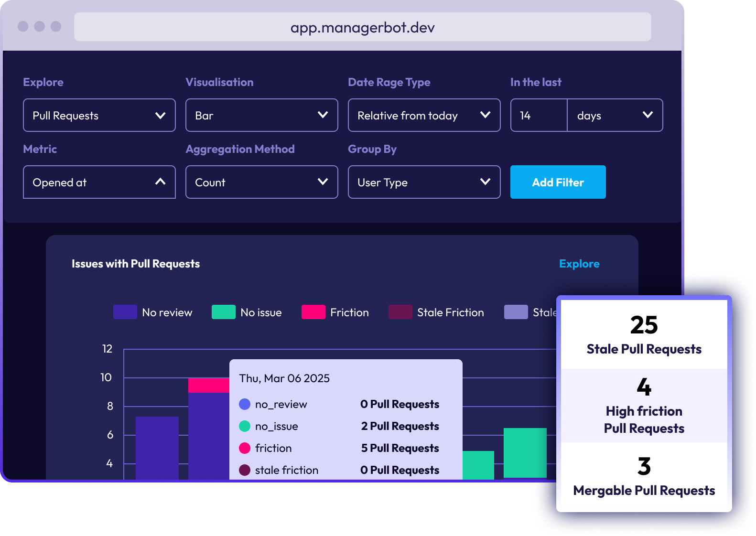Click the pink friction segment atop the bar
The image size is (756, 536).
[208, 385]
